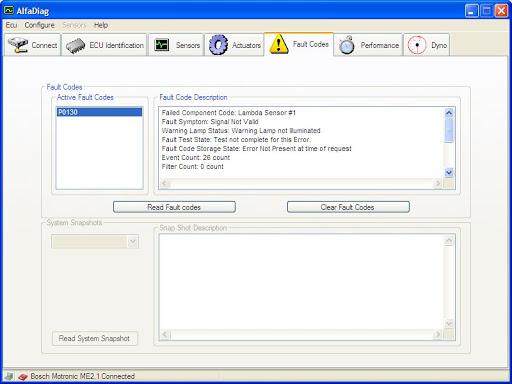Click the Fault Codes warning triangle icon

click(279, 44)
